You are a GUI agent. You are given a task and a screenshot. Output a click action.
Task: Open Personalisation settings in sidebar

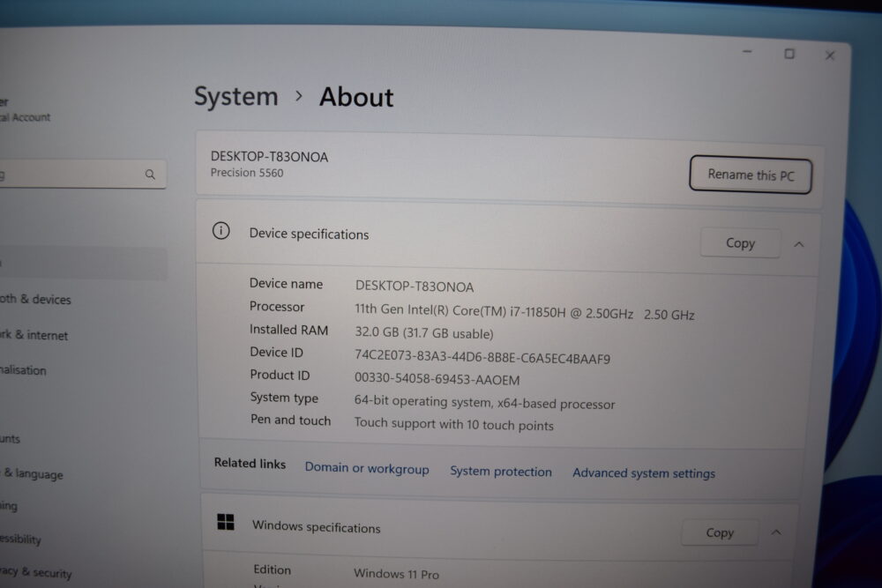pos(23,370)
